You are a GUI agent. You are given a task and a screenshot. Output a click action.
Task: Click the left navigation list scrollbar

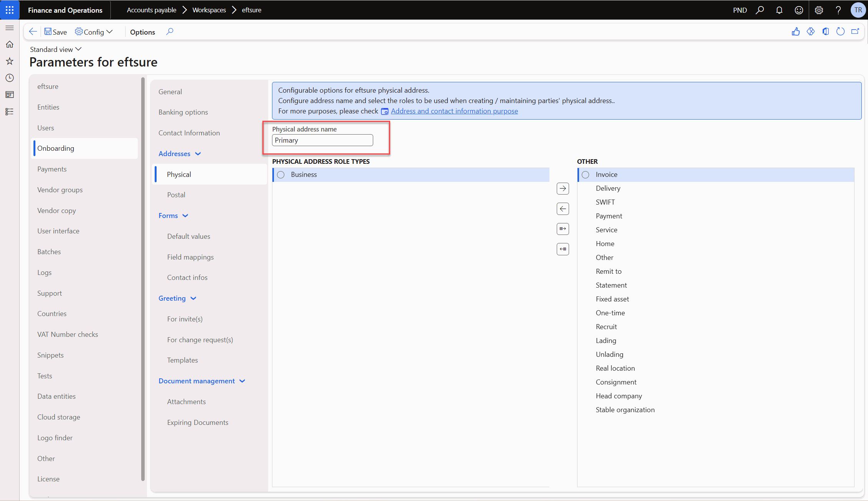[x=143, y=279]
